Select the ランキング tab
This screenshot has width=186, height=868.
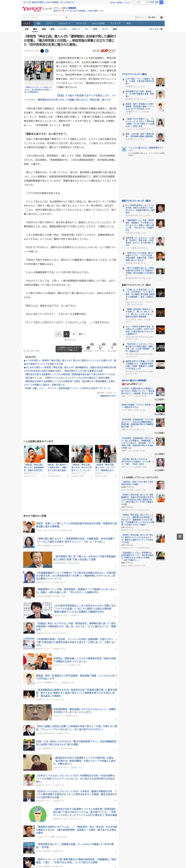[115, 24]
